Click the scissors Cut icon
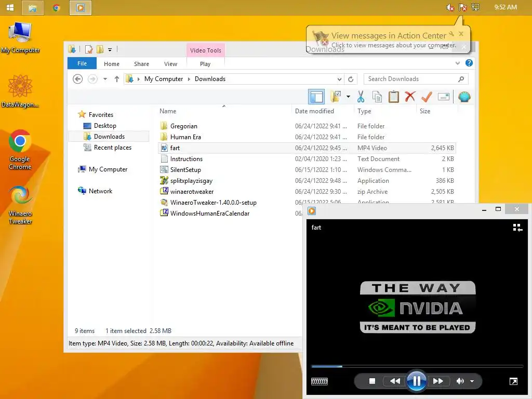This screenshot has width=532, height=399. pyautogui.click(x=361, y=97)
